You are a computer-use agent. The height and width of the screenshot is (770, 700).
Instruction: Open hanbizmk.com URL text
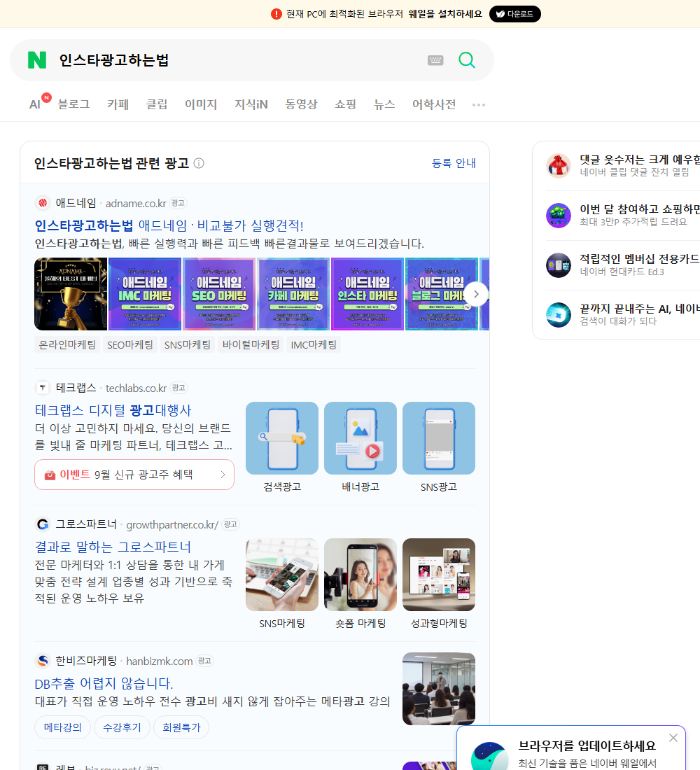coord(159,661)
